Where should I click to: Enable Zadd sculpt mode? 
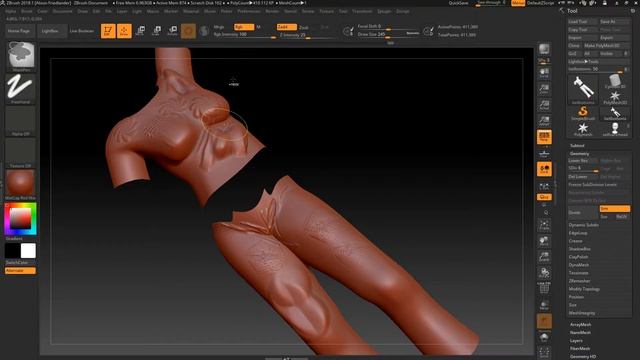pos(286,27)
